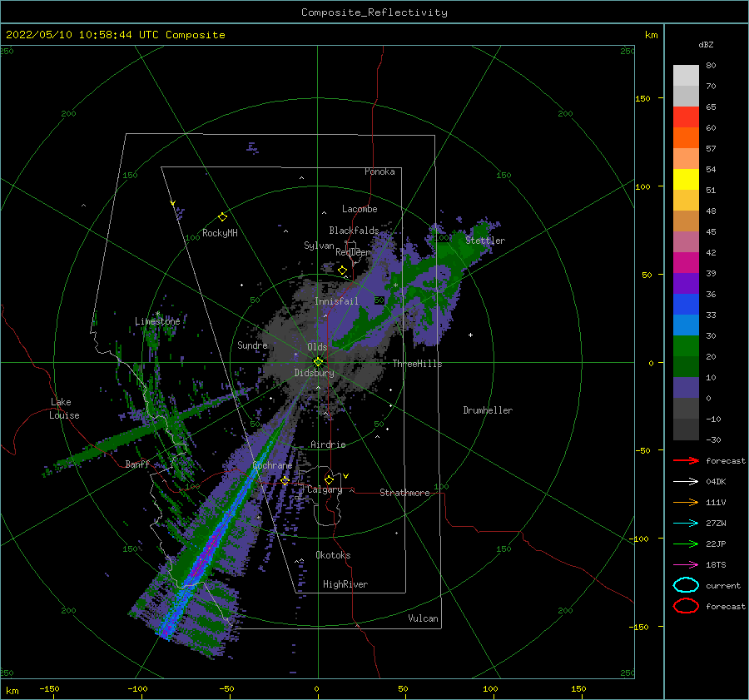Click the asterisk marker above Limestone
The height and width of the screenshot is (700, 749).
(157, 314)
